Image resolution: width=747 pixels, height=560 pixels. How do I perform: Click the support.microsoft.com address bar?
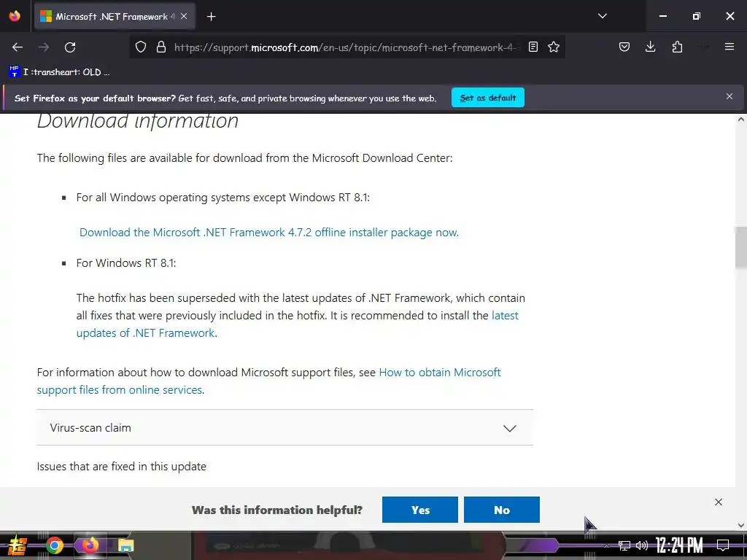click(347, 47)
